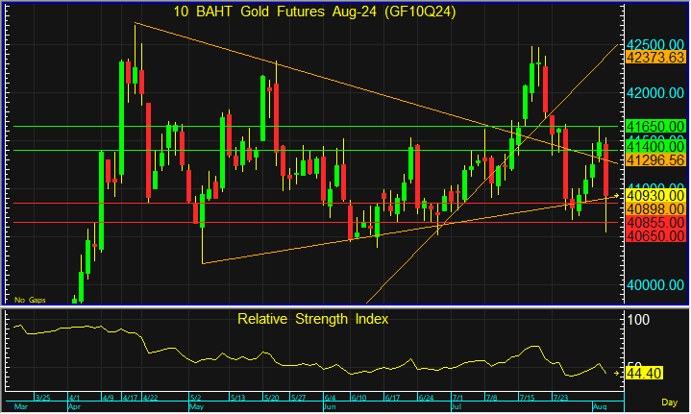Click the 40898.00 orange price label

tap(655, 209)
